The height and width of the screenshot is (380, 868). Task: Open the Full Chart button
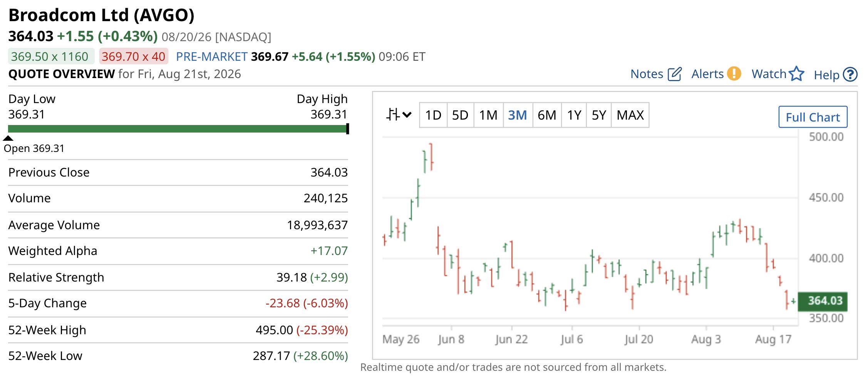(x=813, y=117)
